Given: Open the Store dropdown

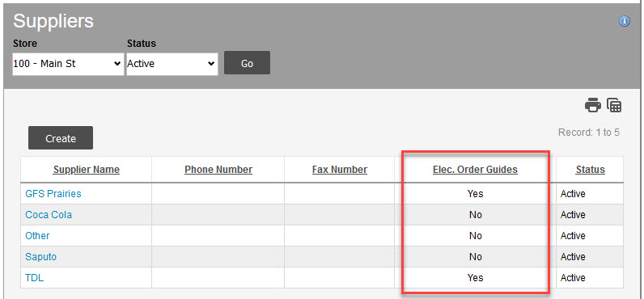Looking at the screenshot, I should point(68,64).
